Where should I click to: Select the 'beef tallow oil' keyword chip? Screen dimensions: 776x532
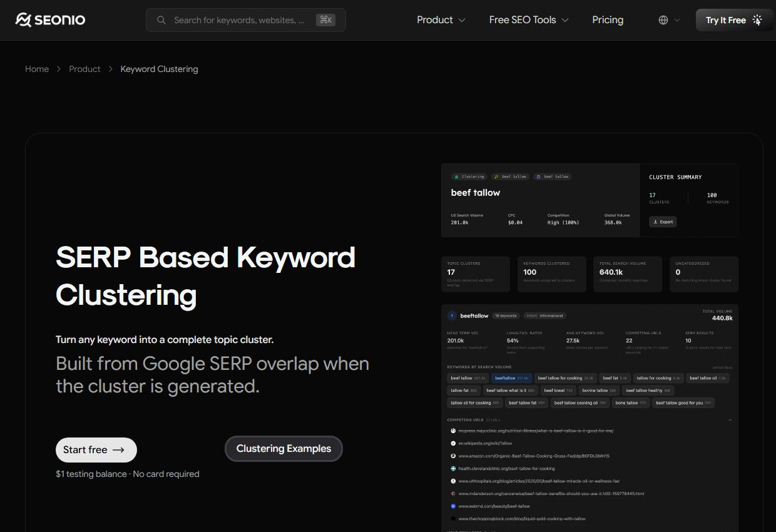click(x=707, y=378)
